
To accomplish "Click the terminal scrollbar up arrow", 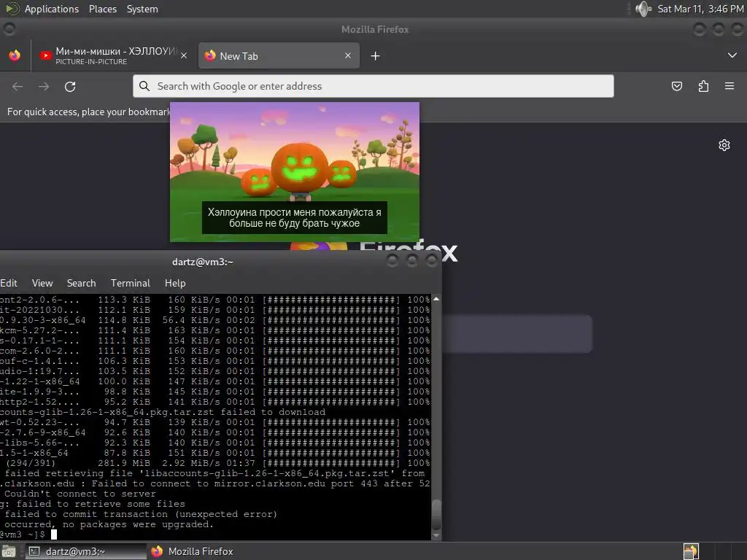I will [x=436, y=299].
